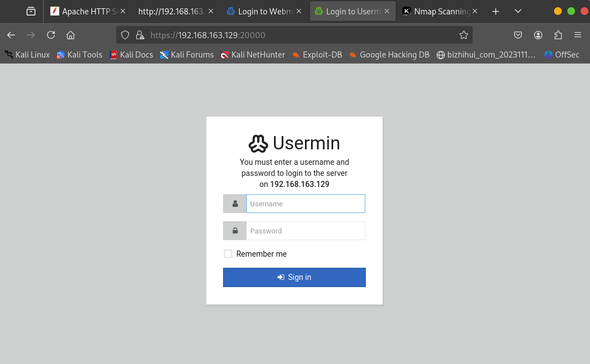Click the padlock icon beside Password
590x364 pixels.
[235, 231]
